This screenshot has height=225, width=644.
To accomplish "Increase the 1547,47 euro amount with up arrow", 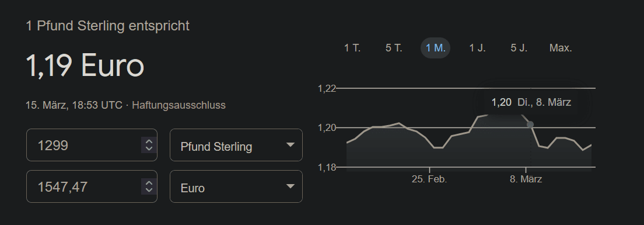I will (149, 183).
